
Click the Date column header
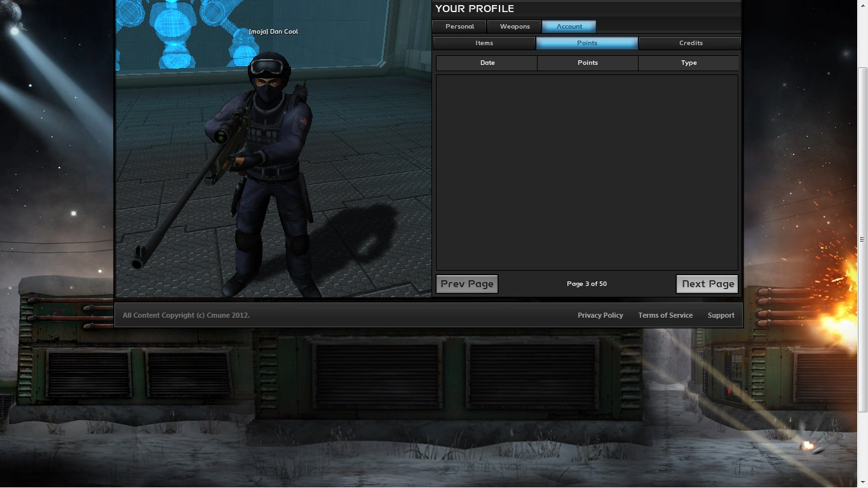tap(487, 63)
